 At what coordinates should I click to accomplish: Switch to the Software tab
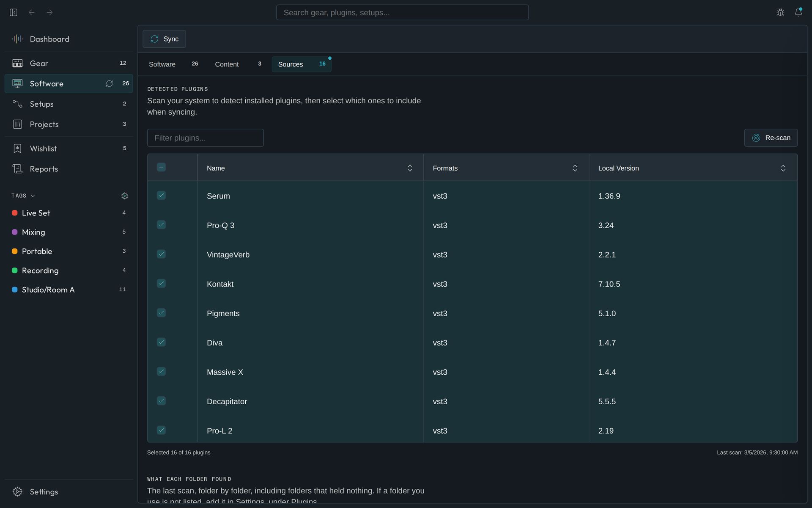173,64
